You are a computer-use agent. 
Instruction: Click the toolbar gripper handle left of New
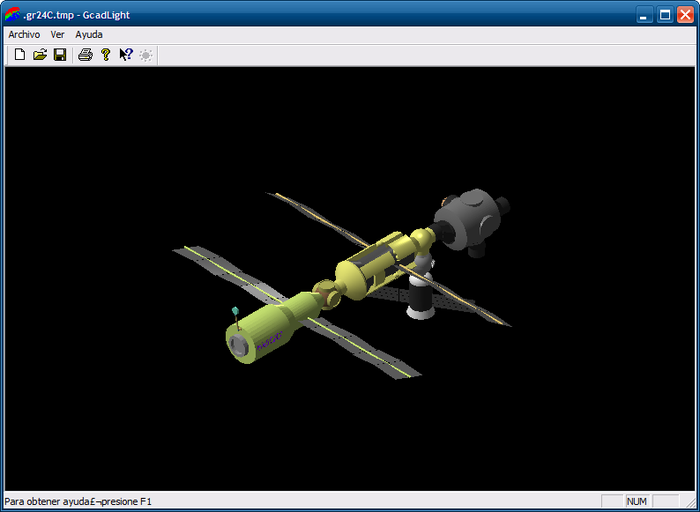(8, 54)
